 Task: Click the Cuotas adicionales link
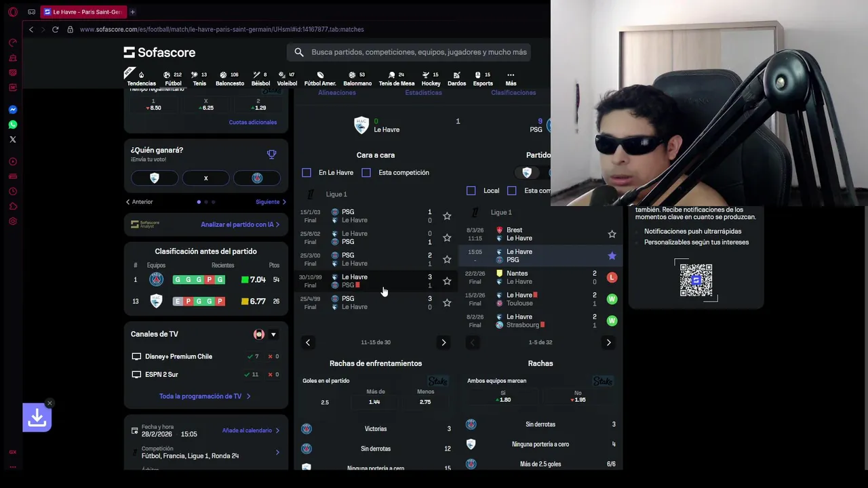[x=253, y=122]
